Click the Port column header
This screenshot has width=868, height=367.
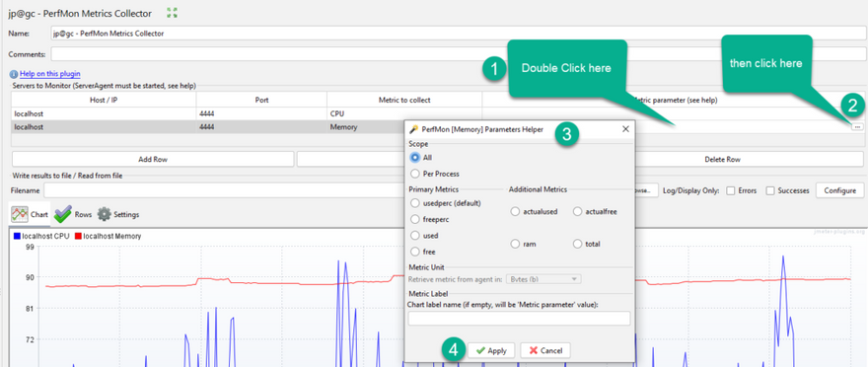tap(261, 100)
